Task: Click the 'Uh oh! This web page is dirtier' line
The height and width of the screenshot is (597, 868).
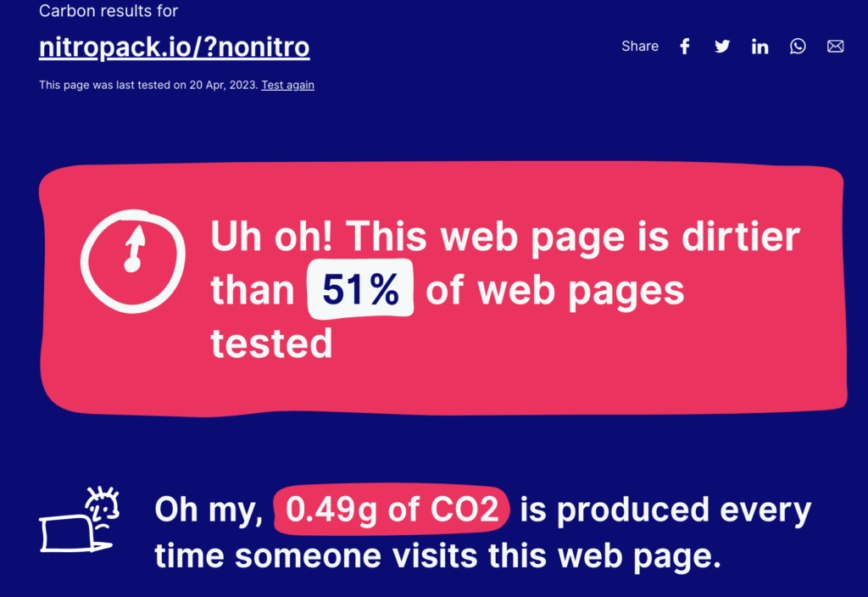Action: [x=505, y=237]
